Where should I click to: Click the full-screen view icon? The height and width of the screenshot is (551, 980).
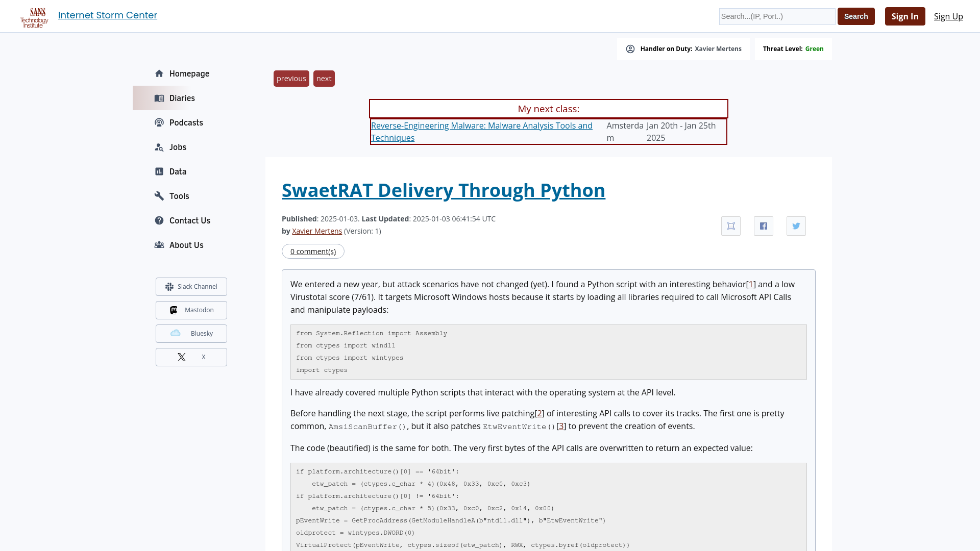pyautogui.click(x=731, y=226)
